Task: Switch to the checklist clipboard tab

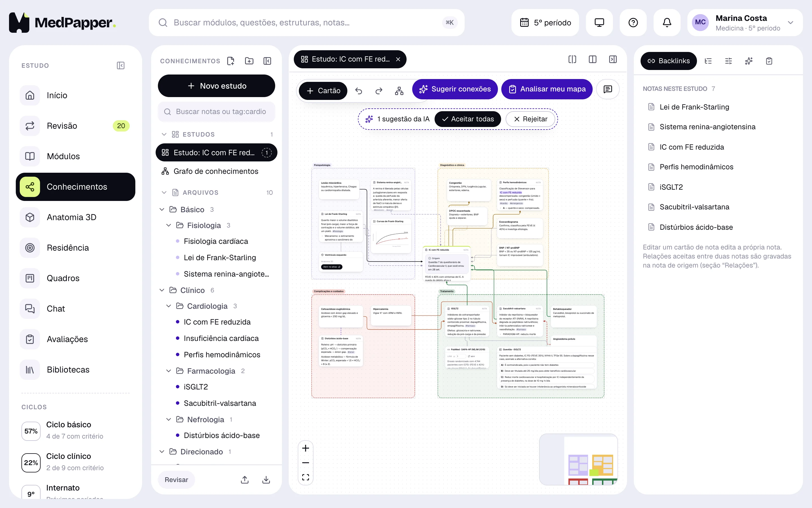Action: 769,61
